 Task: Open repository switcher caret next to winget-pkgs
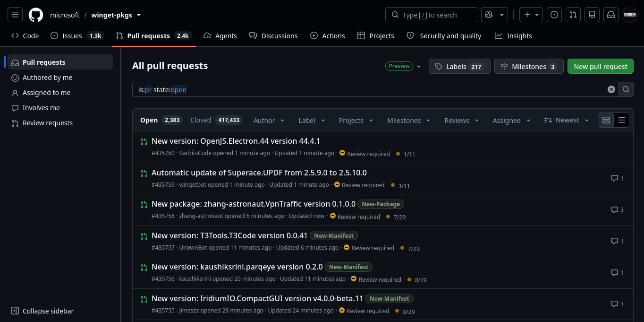point(139,15)
